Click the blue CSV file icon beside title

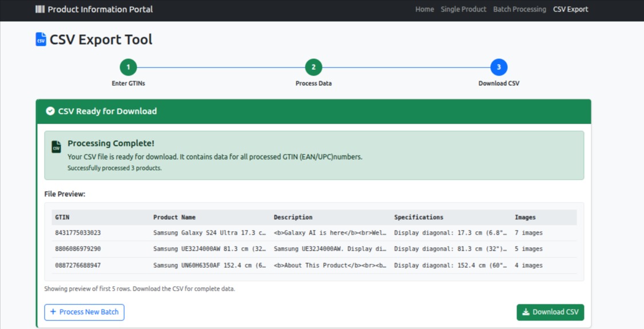coord(41,39)
